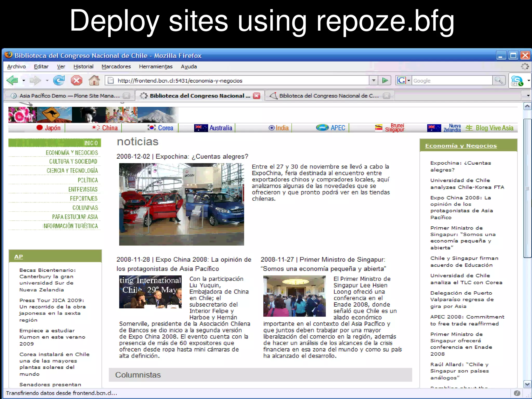The image size is (532, 399).
Task: Stop loading with the red X icon
Action: pyautogui.click(x=77, y=80)
